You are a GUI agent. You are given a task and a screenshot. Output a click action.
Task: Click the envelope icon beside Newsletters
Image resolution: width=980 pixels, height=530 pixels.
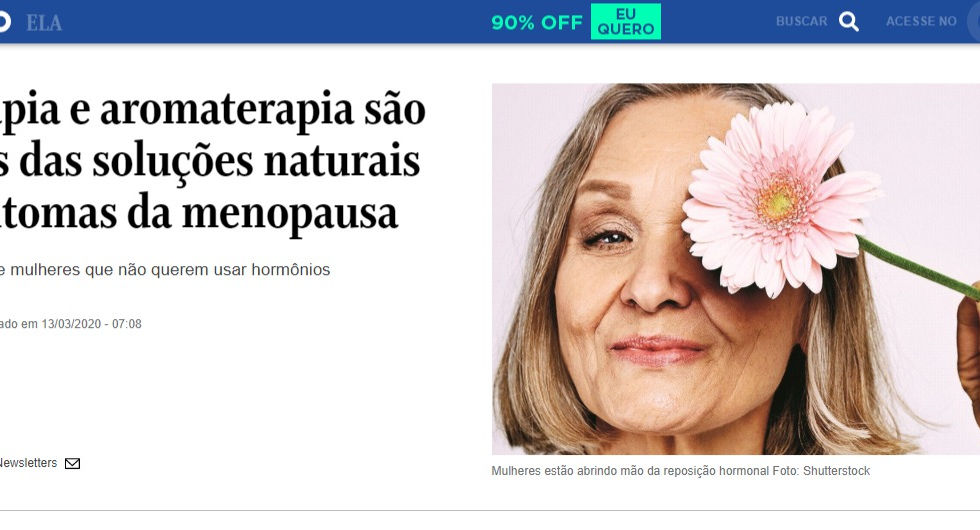click(72, 463)
